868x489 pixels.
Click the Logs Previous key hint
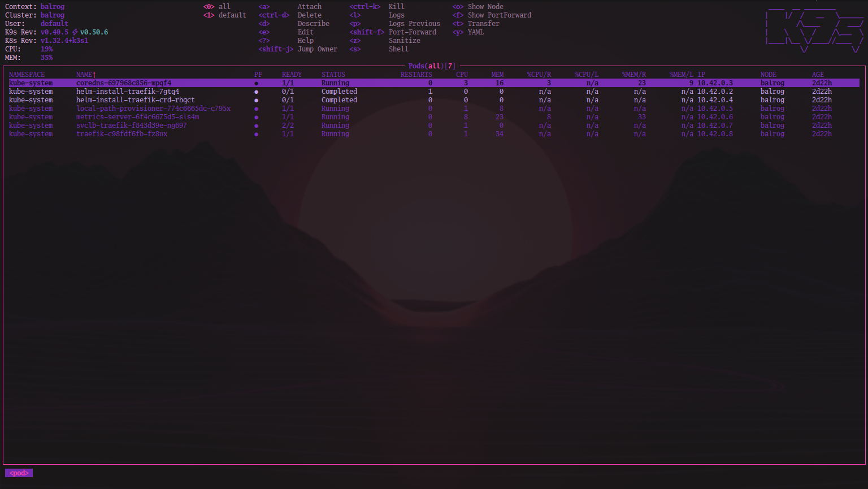point(395,24)
